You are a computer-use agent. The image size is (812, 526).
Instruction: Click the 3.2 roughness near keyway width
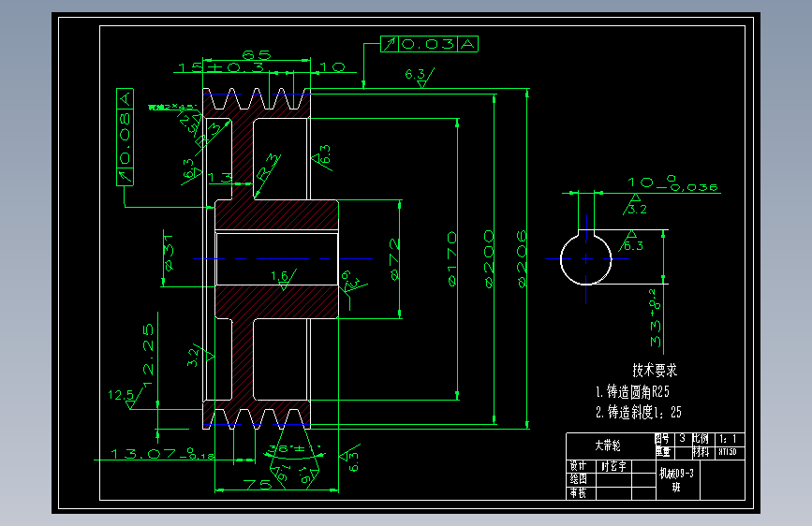[x=637, y=210]
